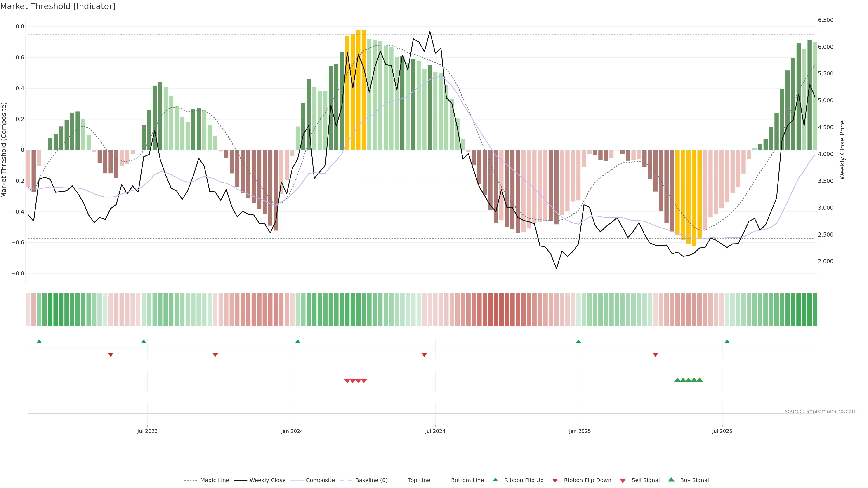Click the Jul 2024 x-axis label
The image size is (868, 488).
[x=435, y=431]
